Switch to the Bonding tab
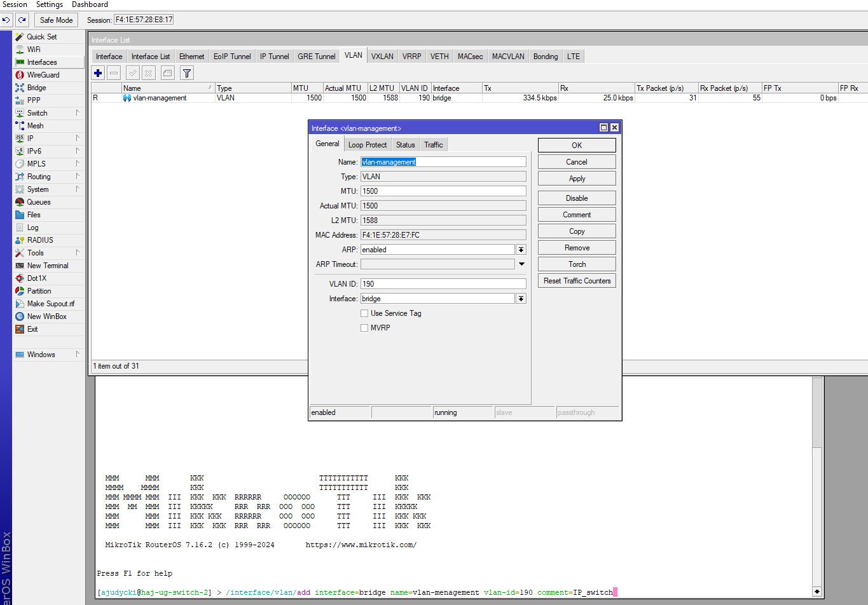The width and height of the screenshot is (868, 605). tap(546, 57)
